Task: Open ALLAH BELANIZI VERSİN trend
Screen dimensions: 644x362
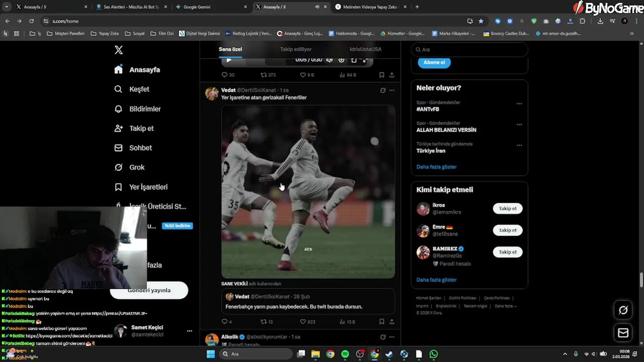Action: pos(446,130)
